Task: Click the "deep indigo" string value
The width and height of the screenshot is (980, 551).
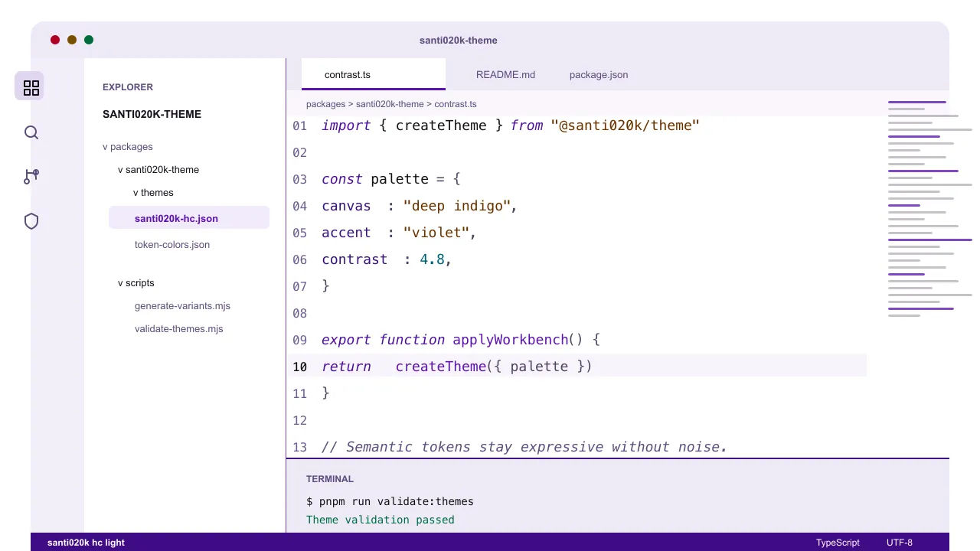Action: [x=457, y=206]
